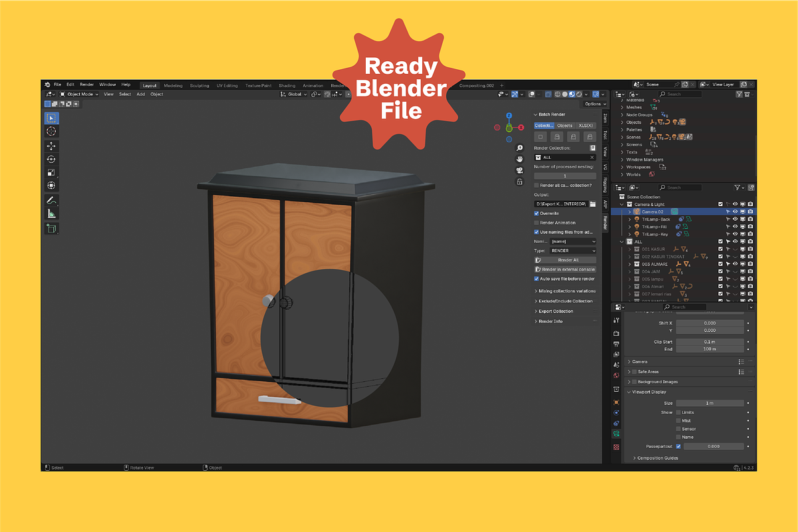Open the File menu
The width and height of the screenshot is (798, 532).
[57, 84]
